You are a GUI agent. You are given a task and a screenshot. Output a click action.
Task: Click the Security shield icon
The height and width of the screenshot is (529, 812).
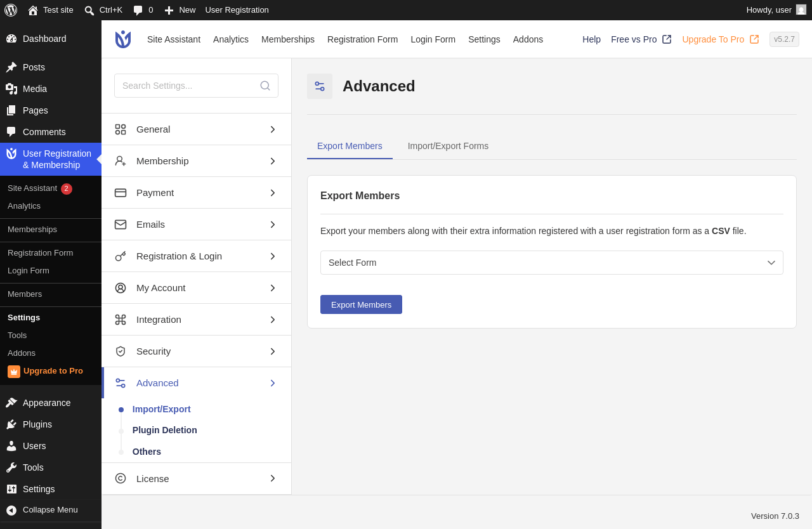121,351
